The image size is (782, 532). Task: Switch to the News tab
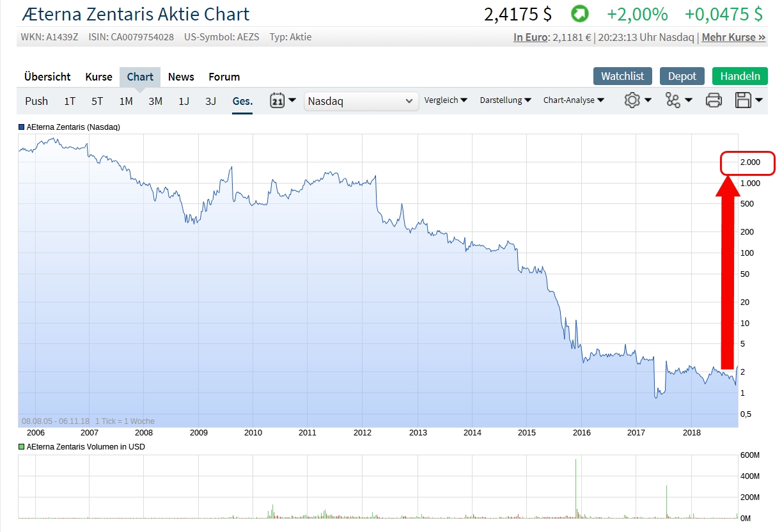coord(180,76)
